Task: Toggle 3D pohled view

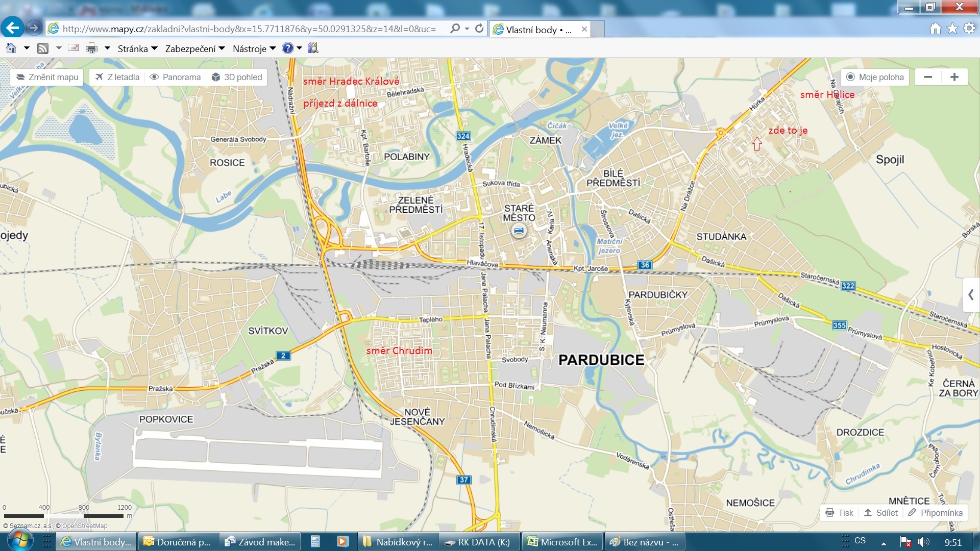Action: click(237, 77)
